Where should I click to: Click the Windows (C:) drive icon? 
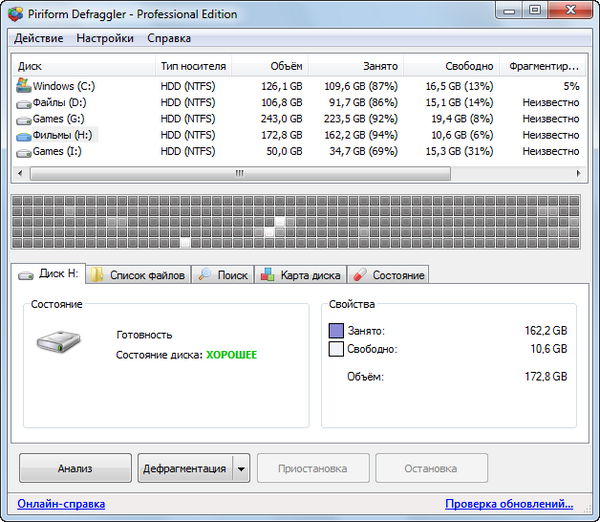[x=24, y=86]
